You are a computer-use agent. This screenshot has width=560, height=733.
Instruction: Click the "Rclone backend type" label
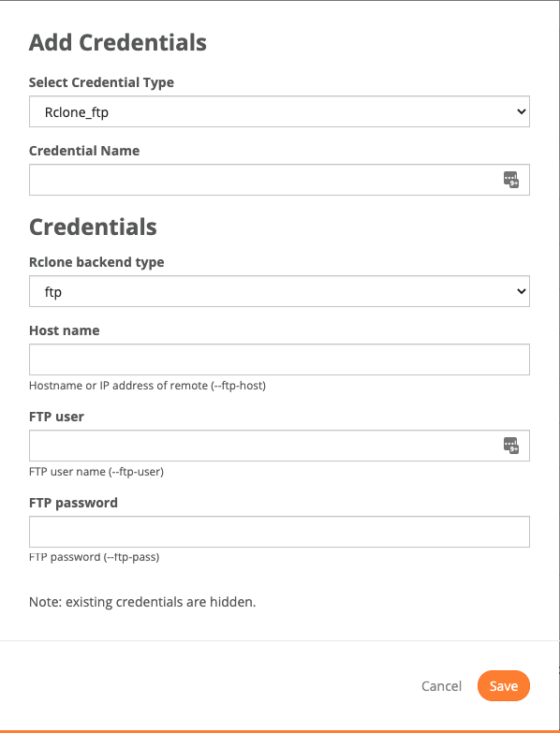[96, 262]
